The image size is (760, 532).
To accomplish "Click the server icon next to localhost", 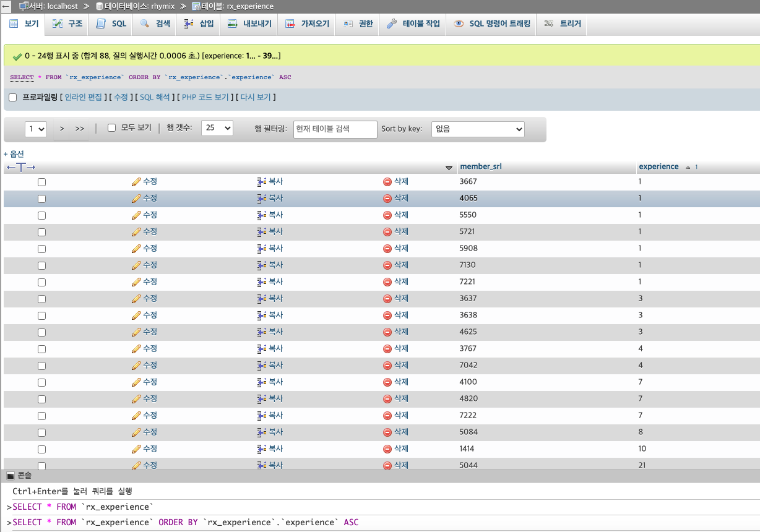I will [24, 6].
